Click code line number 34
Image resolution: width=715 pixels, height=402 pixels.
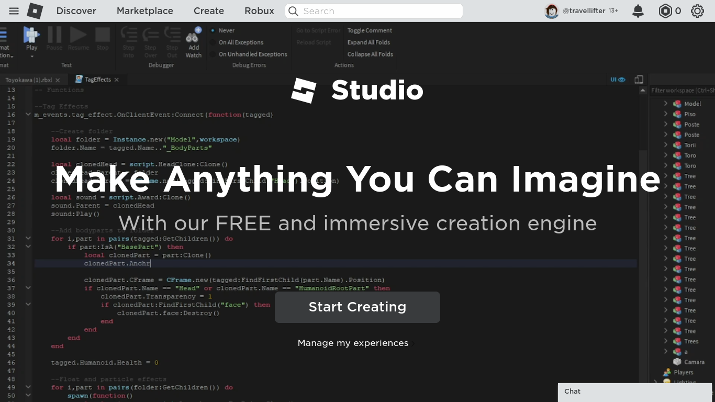11,263
